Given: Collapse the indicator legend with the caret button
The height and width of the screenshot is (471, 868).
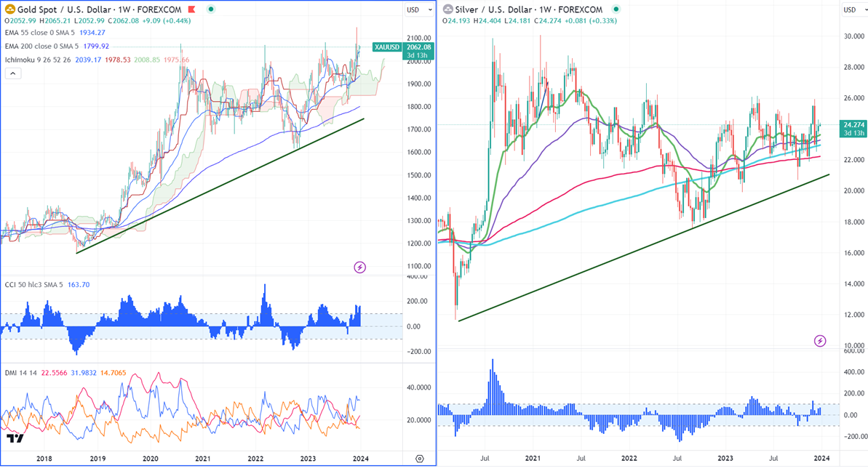Looking at the screenshot, I should point(13,73).
